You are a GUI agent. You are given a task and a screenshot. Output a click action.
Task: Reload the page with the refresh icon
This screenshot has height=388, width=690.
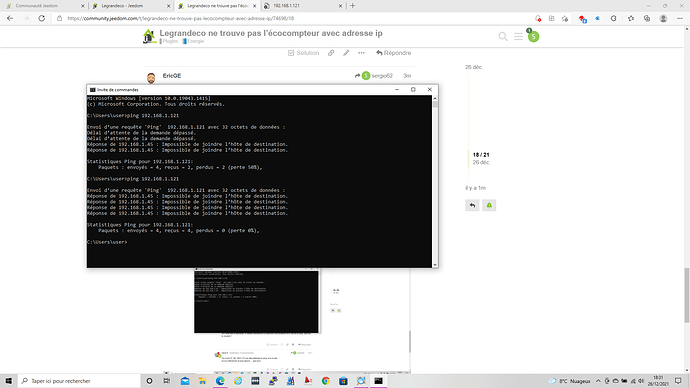[x=42, y=18]
